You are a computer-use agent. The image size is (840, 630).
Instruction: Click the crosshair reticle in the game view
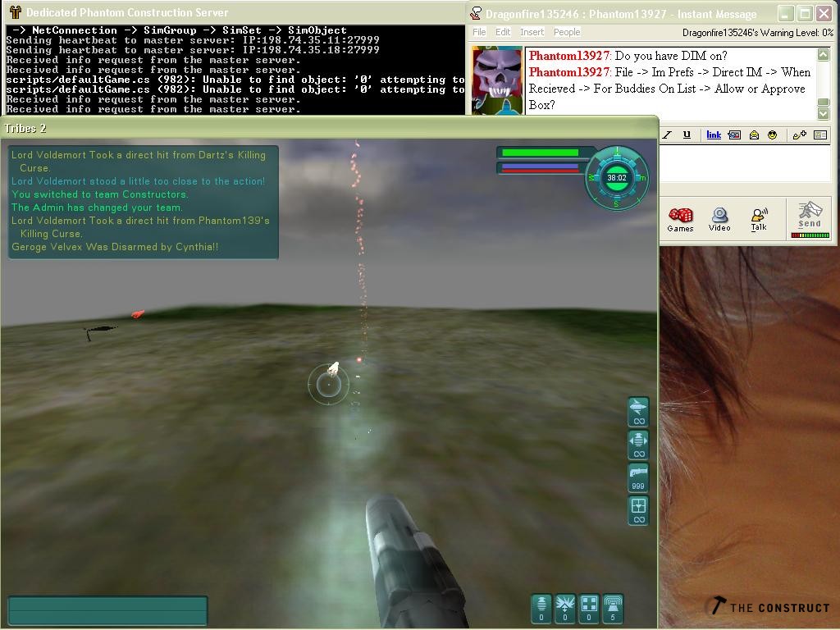tap(328, 384)
